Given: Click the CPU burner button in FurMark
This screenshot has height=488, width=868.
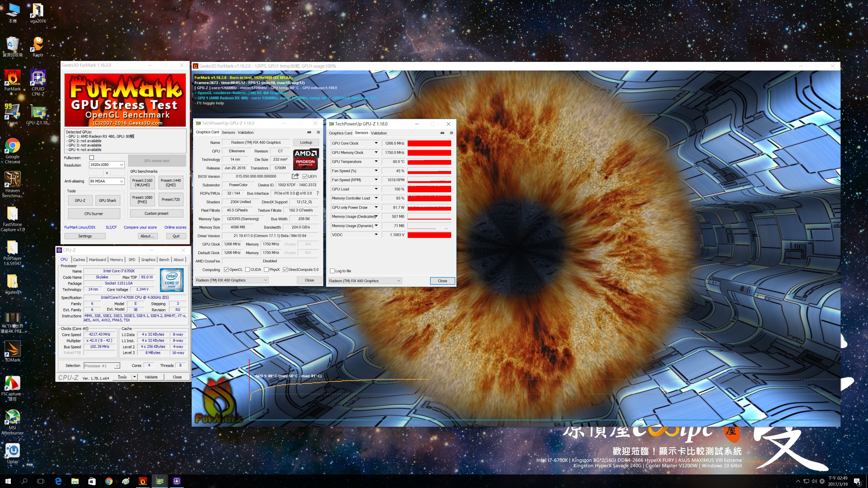Looking at the screenshot, I should tap(94, 213).
